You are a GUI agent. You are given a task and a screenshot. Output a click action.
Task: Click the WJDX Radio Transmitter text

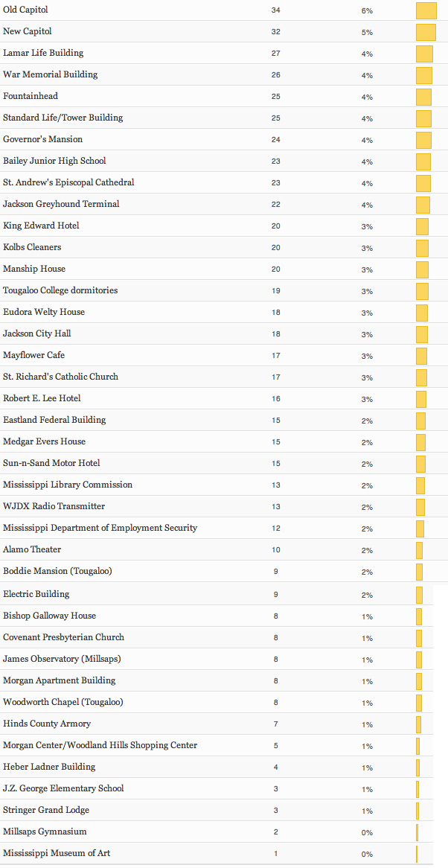(54, 506)
